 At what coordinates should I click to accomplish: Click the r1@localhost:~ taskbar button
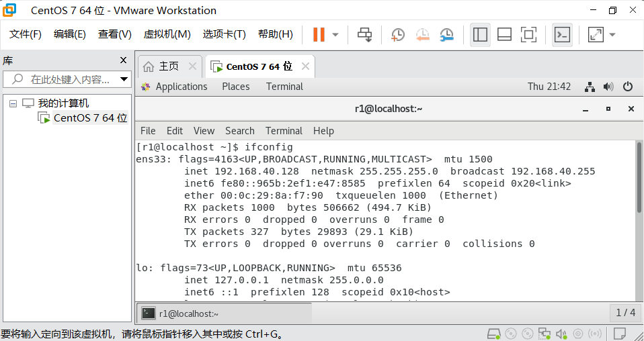pyautogui.click(x=224, y=313)
